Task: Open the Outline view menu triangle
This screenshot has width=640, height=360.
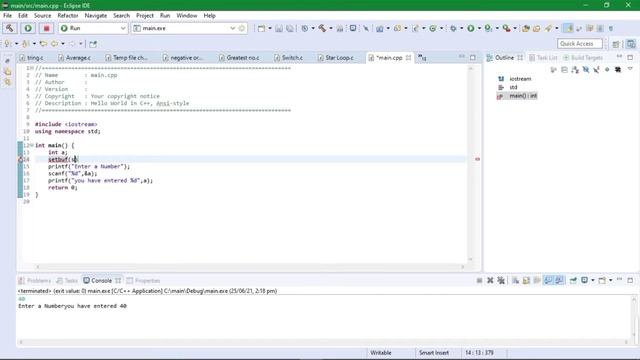Action: [630, 69]
